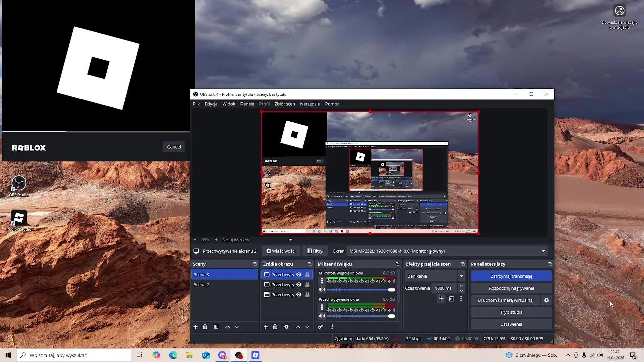644x362 pixels.
Task: Add a new source in Źródła obrazu
Action: [x=266, y=327]
